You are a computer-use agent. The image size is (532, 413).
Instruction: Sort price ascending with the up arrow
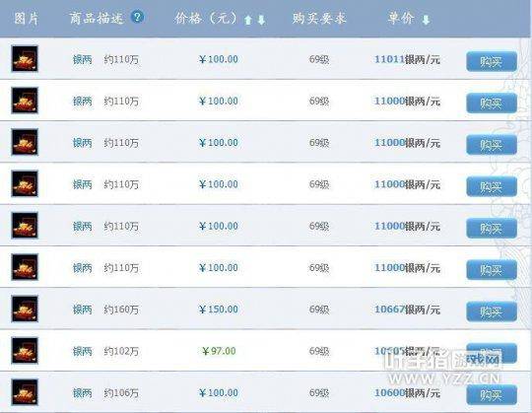tap(248, 20)
